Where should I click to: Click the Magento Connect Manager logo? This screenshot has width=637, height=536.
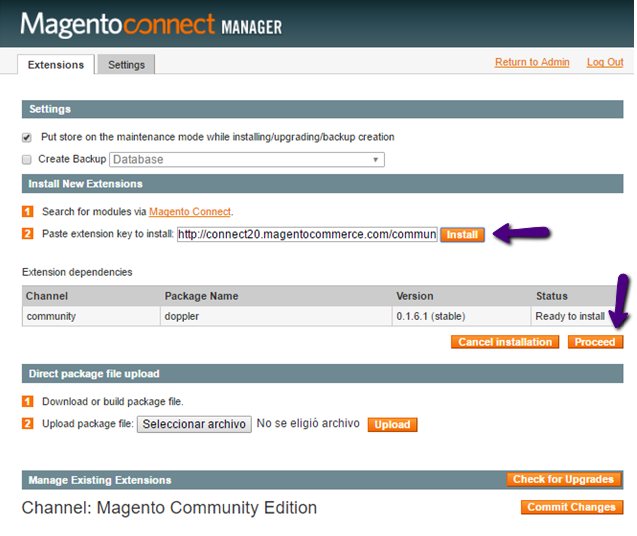click(151, 24)
